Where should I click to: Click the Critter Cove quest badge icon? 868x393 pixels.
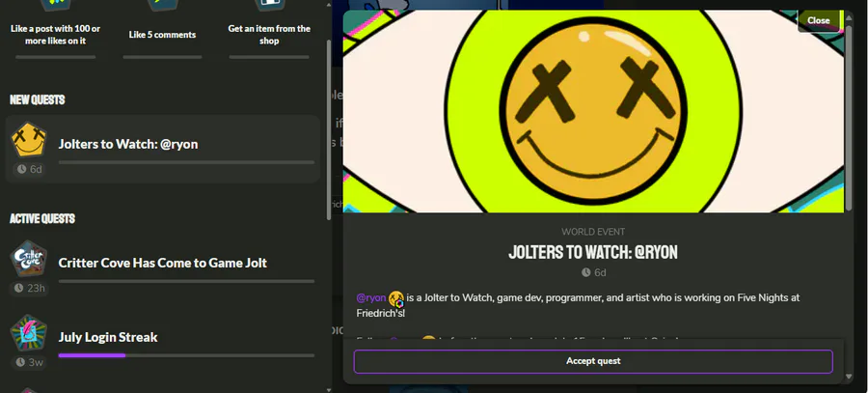point(29,259)
